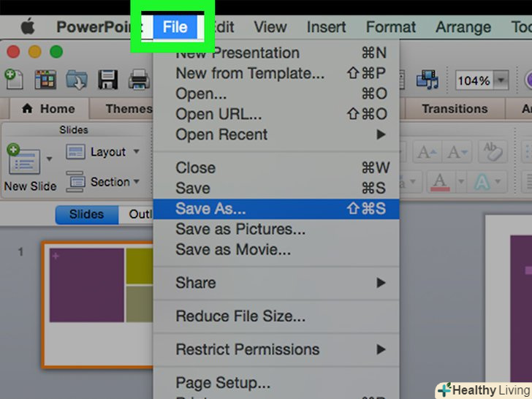Click the floppy disk Save icon
The height and width of the screenshot is (399, 532).
coord(107,79)
